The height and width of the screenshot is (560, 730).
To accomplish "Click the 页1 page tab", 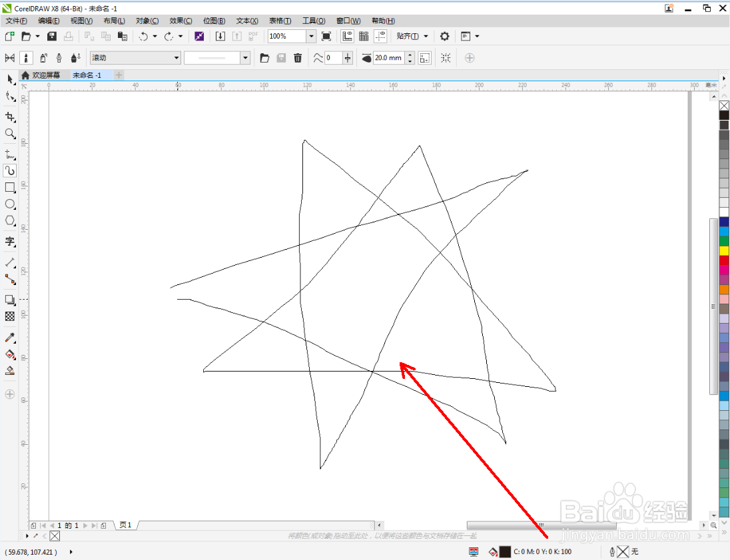I will pos(126,525).
